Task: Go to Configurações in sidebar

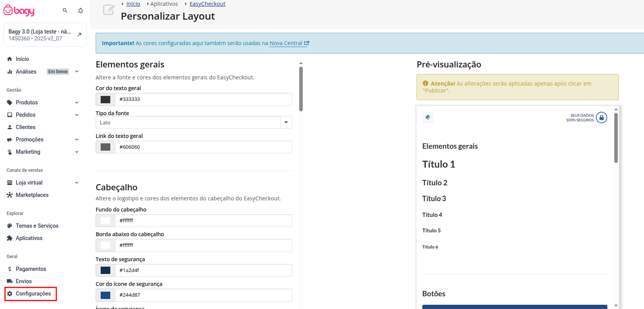Action: [x=33, y=294]
